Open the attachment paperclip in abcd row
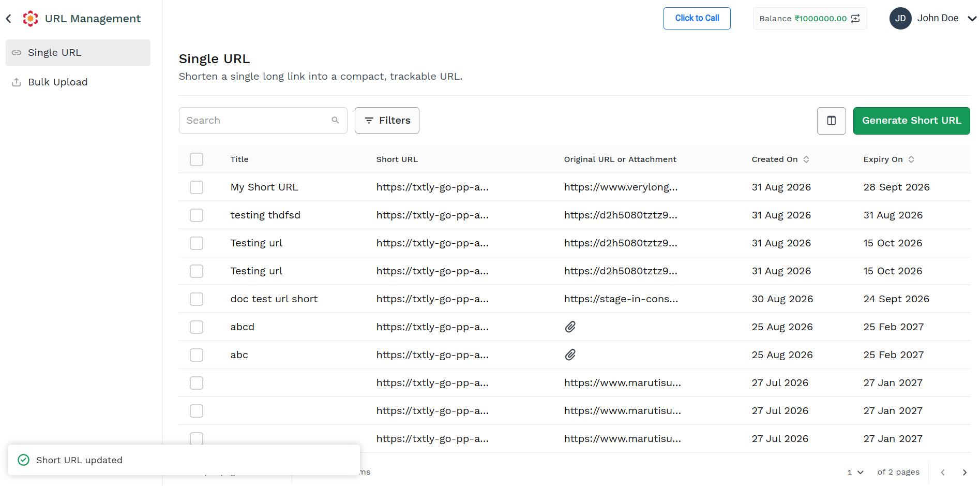 [570, 327]
